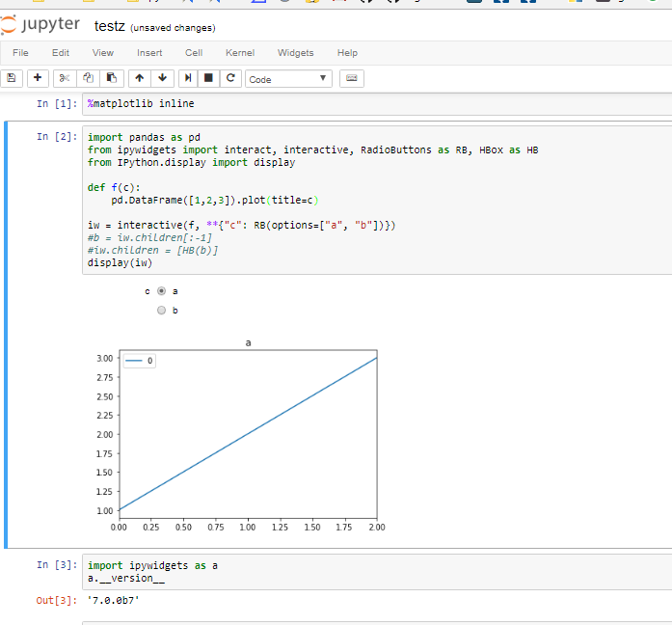
Task: Paste cells below icon
Action: point(112,78)
